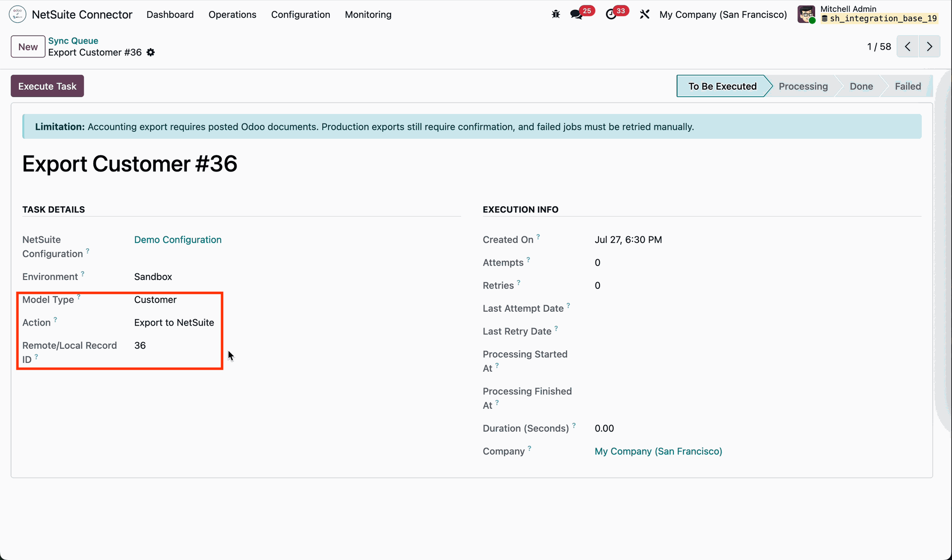
Task: Click Mitchell Admin's avatar picture
Action: (x=806, y=14)
